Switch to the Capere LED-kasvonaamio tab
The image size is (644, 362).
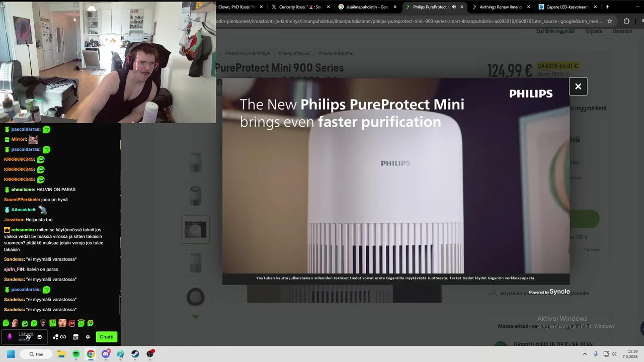[x=568, y=7]
